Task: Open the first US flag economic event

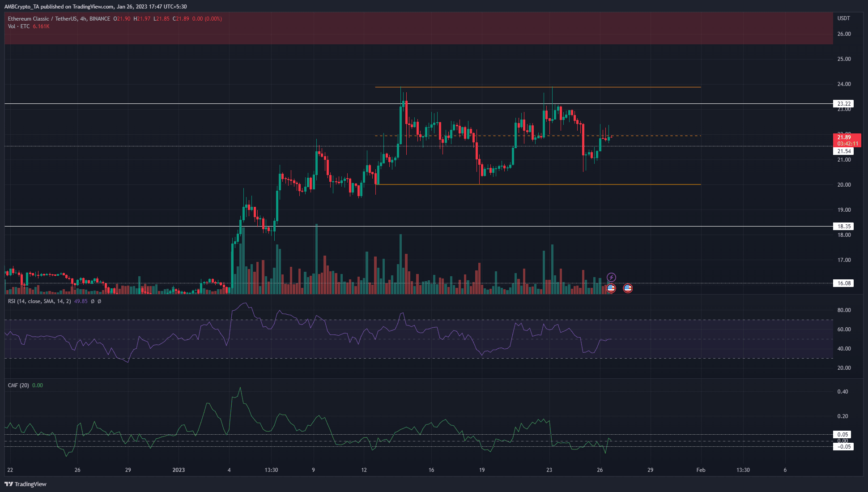Action: click(x=611, y=288)
